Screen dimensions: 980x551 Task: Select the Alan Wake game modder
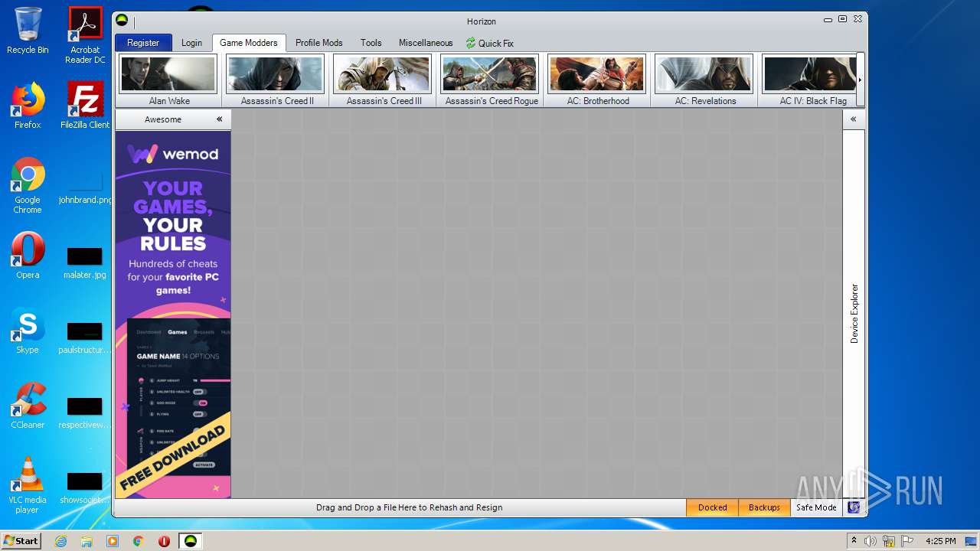(169, 80)
